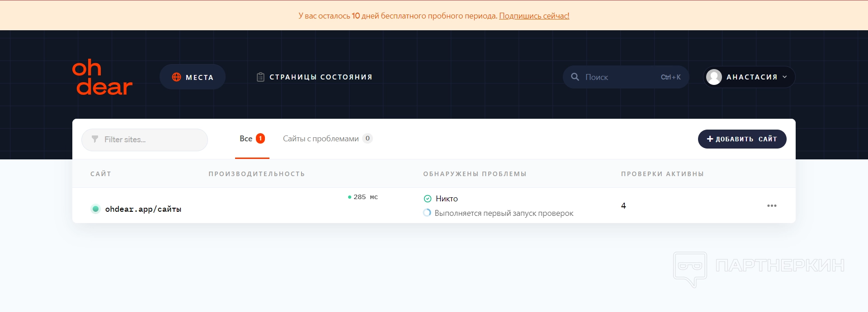
Task: Switch to the Все tab
Action: (x=246, y=139)
